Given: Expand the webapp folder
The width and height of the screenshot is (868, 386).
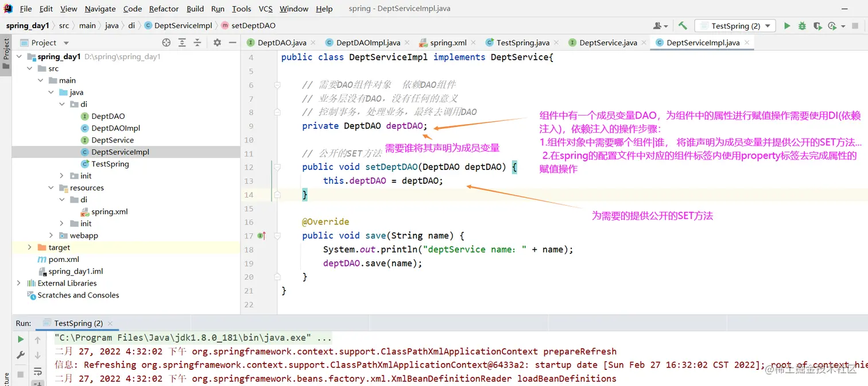Looking at the screenshot, I should (51, 236).
